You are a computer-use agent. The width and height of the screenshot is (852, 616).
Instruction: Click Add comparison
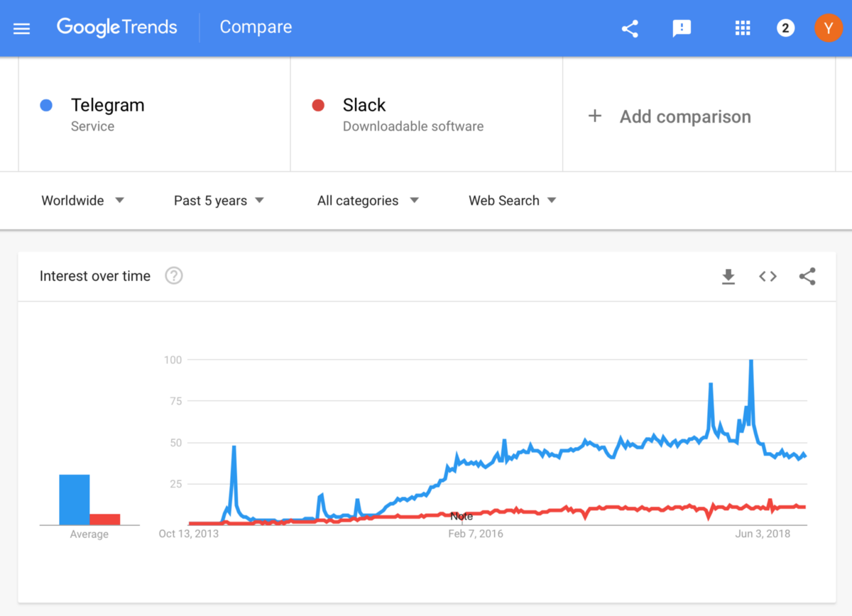(x=670, y=116)
